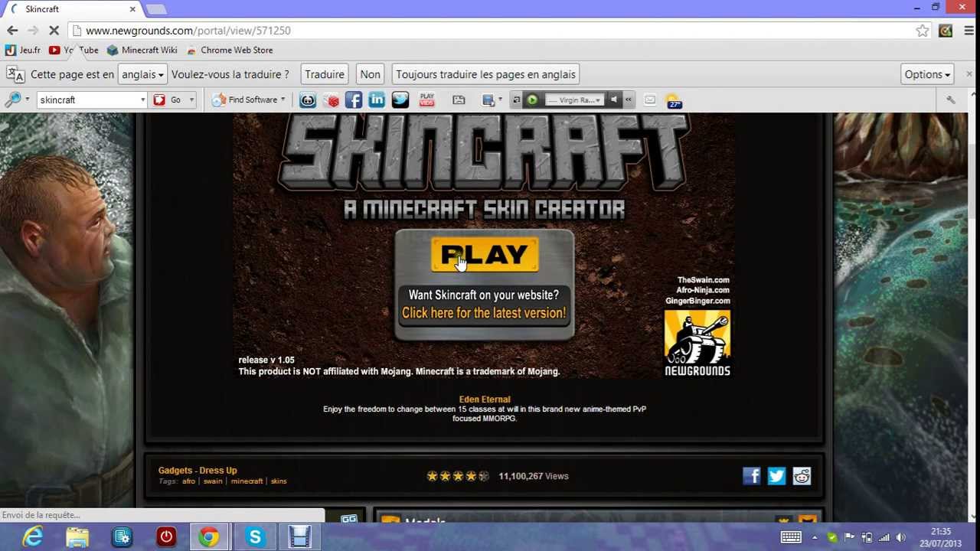Click the volume speaker tray icon
Image resolution: width=980 pixels, height=551 pixels.
901,537
